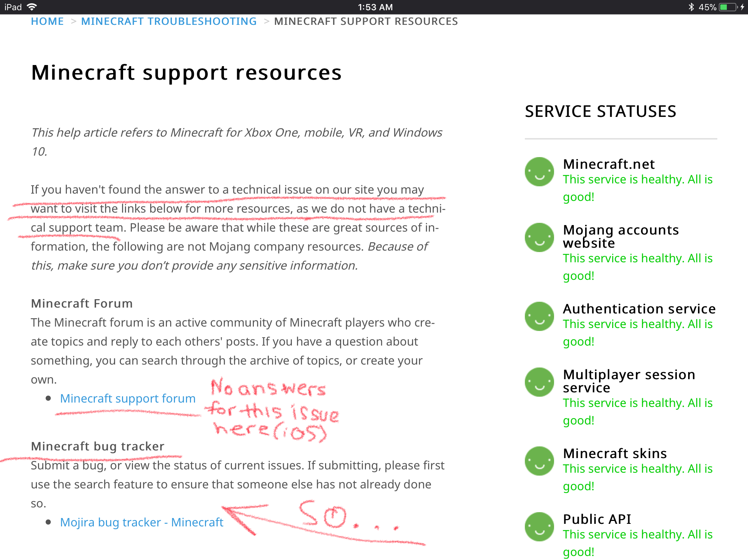The image size is (748, 560).
Task: Click the Mojang accounts website smiley icon
Action: (x=539, y=237)
